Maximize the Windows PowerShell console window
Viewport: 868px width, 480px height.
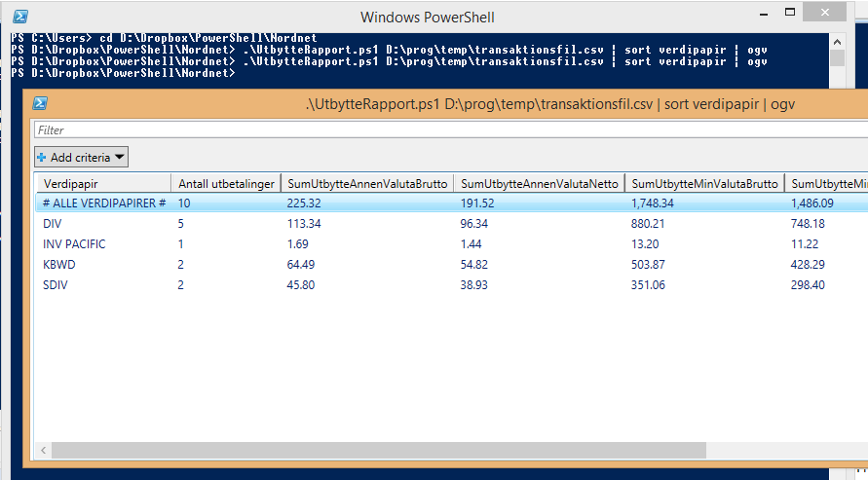(x=827, y=16)
